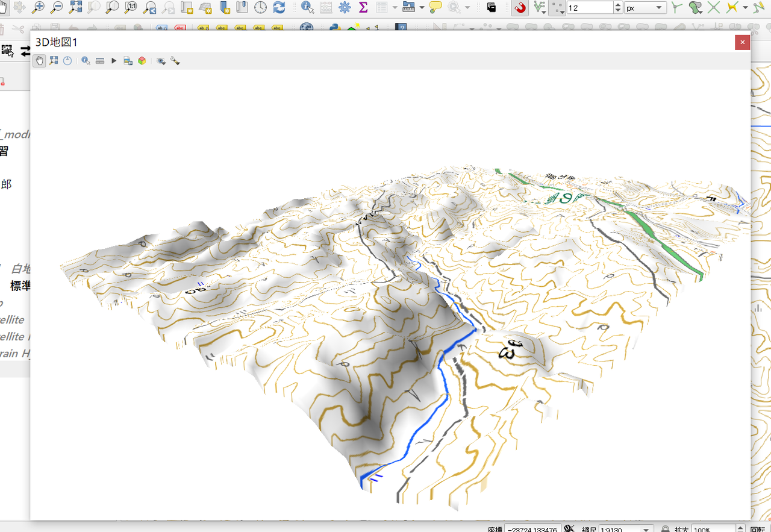Close the 3D地図1 window
Viewport: 771px width, 532px height.
click(x=742, y=42)
